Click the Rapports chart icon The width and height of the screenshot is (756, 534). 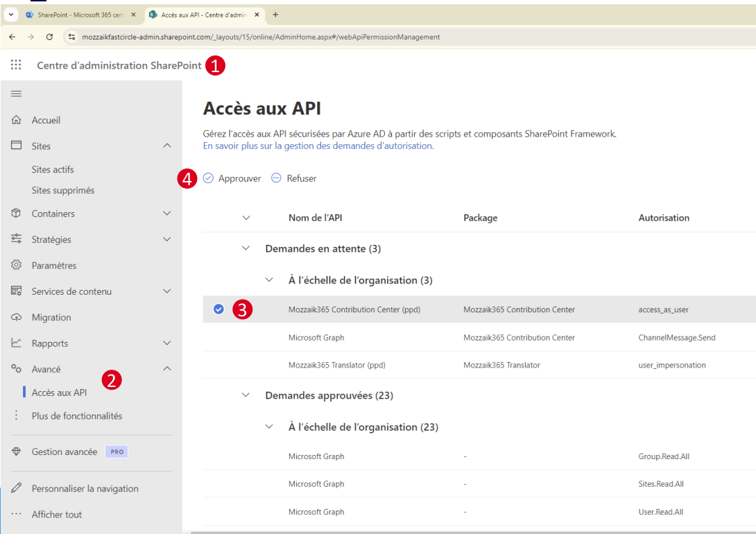coord(17,343)
